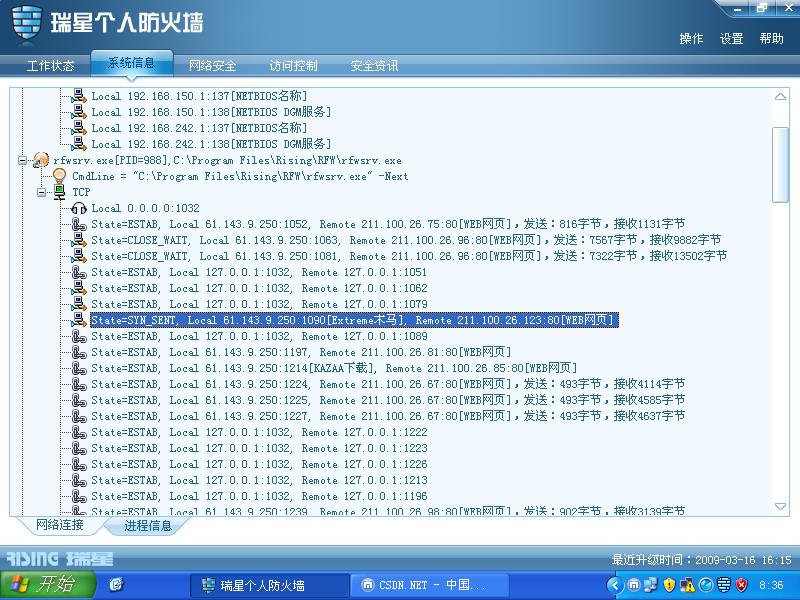Viewport: 800px width, 600px height.
Task: Click icon for NETBIOS DGM 192.168.150.1:138 row
Action: [x=79, y=112]
